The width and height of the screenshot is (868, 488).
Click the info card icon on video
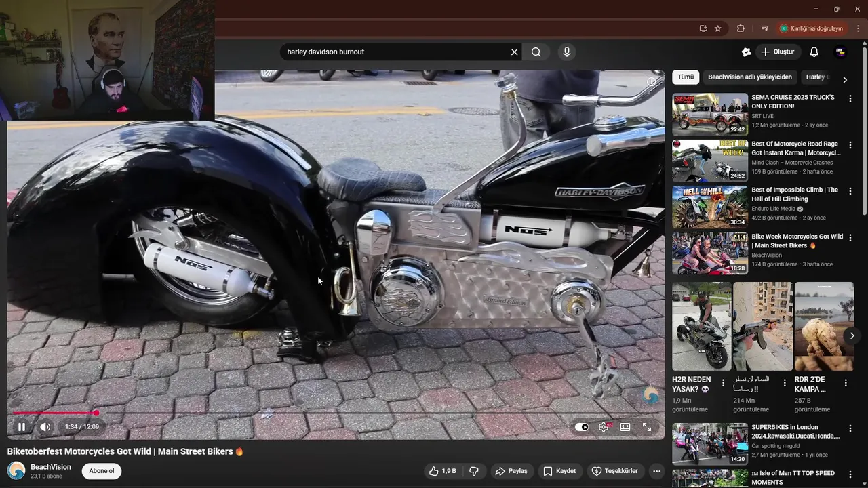(x=651, y=82)
